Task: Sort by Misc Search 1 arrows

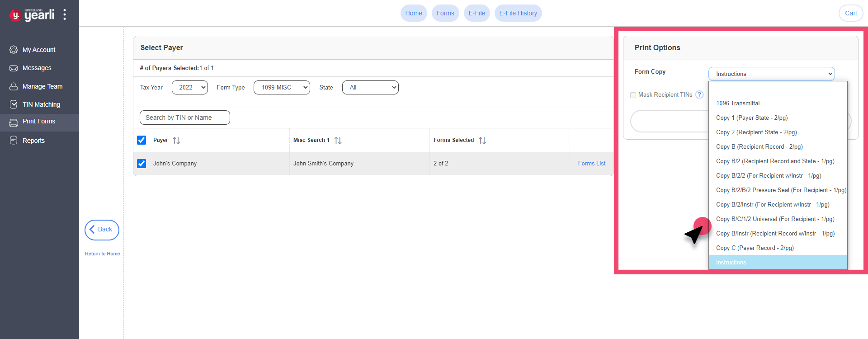Action: click(338, 141)
